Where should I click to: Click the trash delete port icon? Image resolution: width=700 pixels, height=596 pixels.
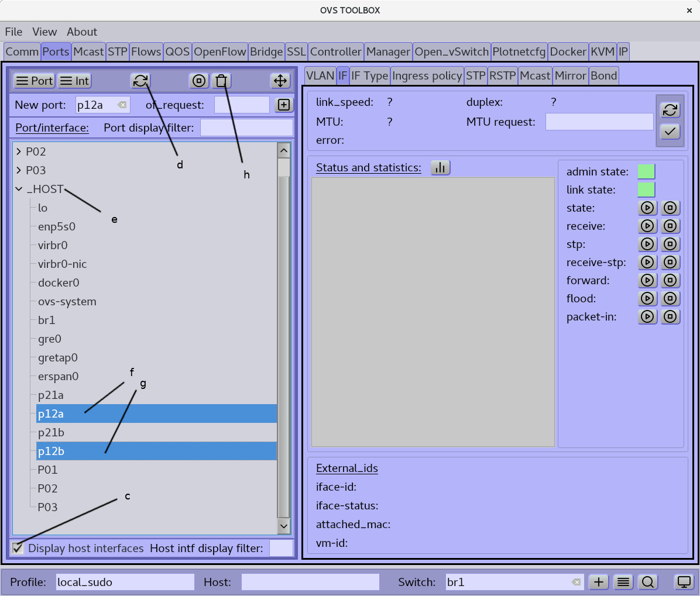click(x=221, y=81)
